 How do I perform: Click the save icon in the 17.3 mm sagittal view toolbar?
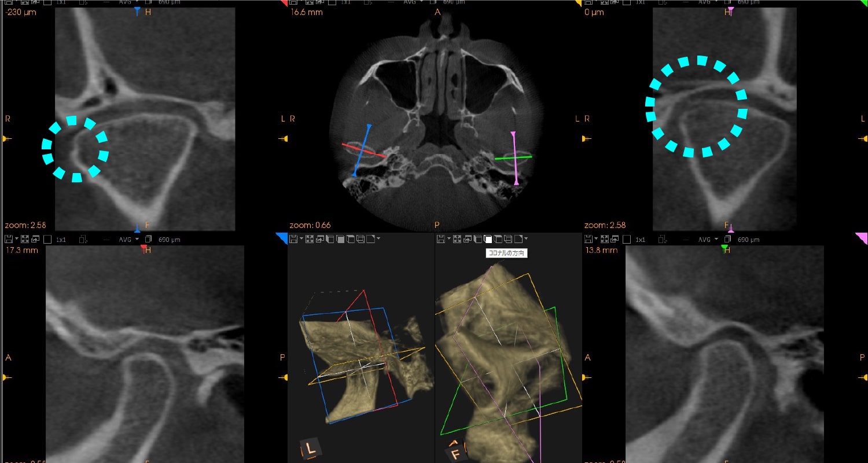8,240
